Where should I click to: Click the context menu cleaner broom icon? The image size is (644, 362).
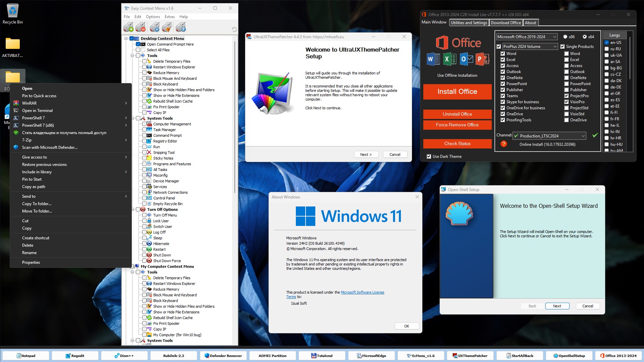[x=167, y=27]
